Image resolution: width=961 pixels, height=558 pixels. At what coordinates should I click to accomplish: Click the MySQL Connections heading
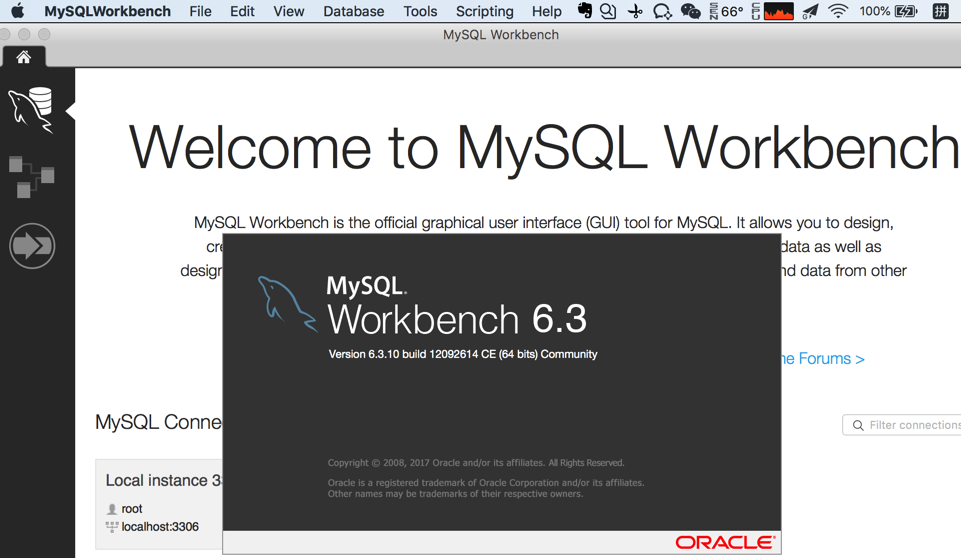(158, 422)
